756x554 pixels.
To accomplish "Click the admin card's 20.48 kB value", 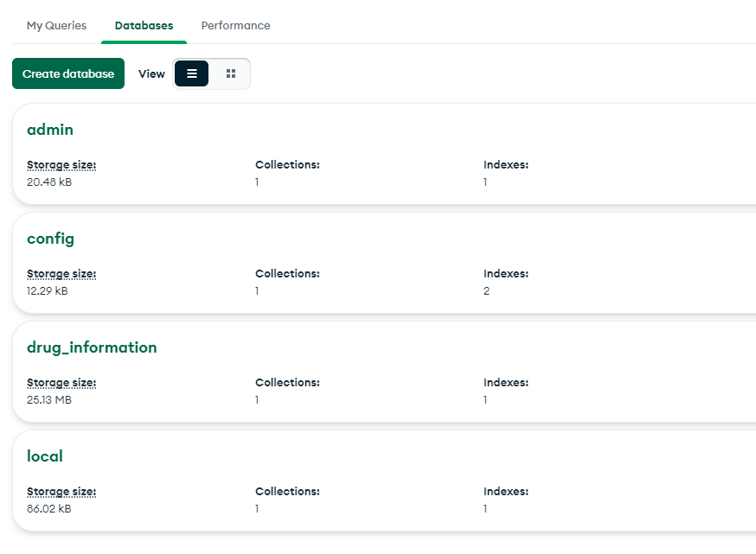I will click(49, 181).
